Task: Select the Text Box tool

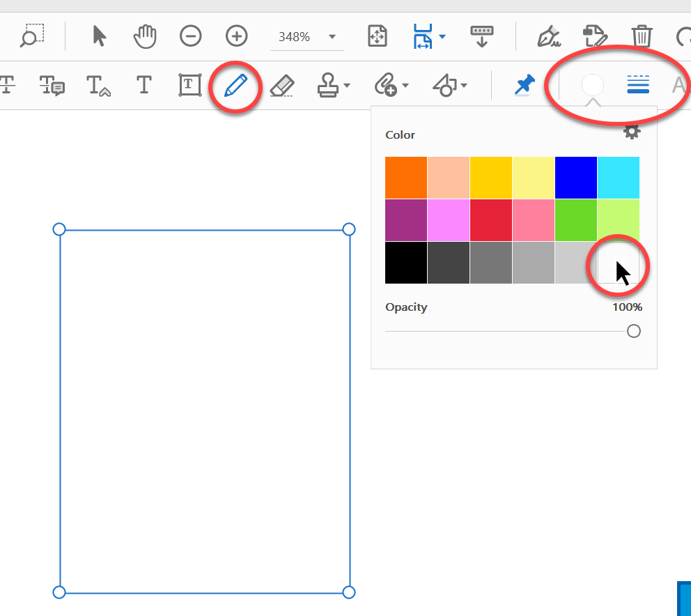Action: [189, 85]
